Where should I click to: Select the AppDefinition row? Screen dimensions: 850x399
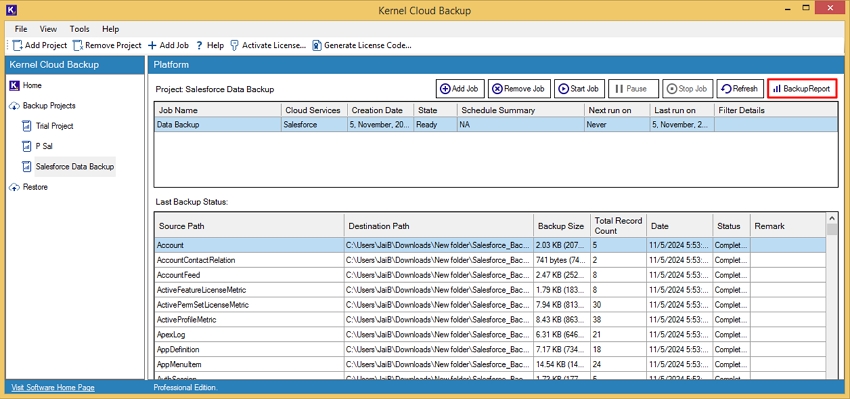[490, 350]
